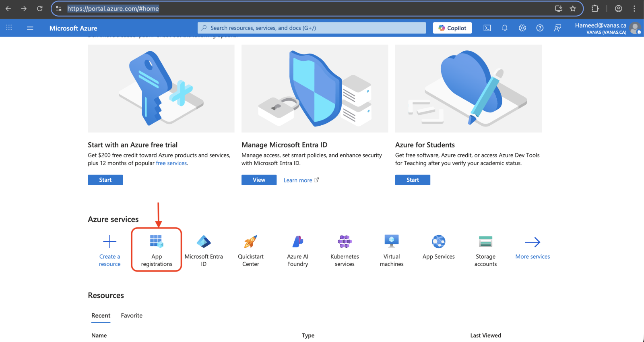This screenshot has height=342, width=644.
Task: Launch Cloud Shell from the header
Action: pos(487,28)
